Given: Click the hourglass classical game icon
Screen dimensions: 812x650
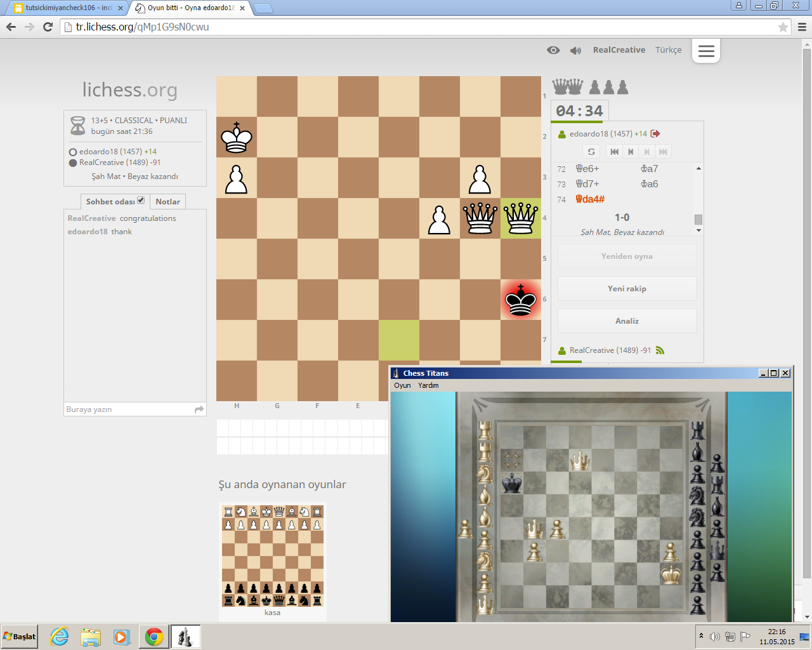Looking at the screenshot, I should 77,125.
